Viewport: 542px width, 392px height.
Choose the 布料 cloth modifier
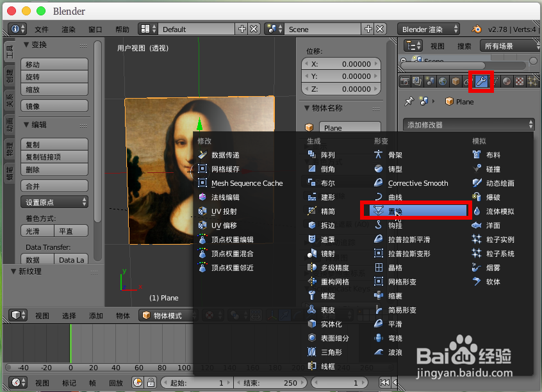coord(487,155)
